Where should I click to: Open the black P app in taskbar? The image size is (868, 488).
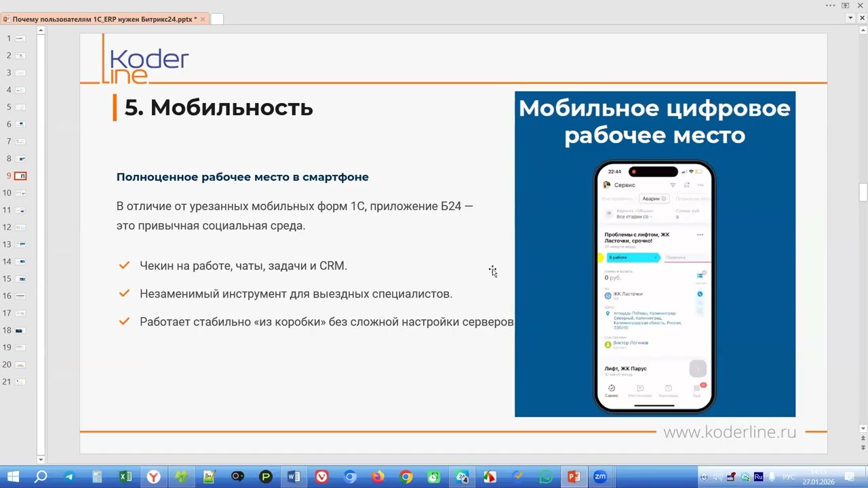point(266,477)
